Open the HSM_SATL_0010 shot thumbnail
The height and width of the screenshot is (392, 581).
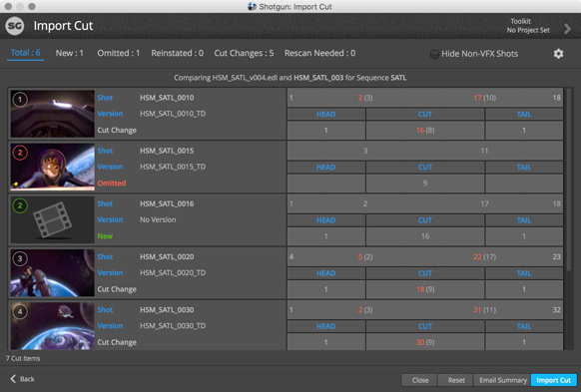[x=52, y=114]
